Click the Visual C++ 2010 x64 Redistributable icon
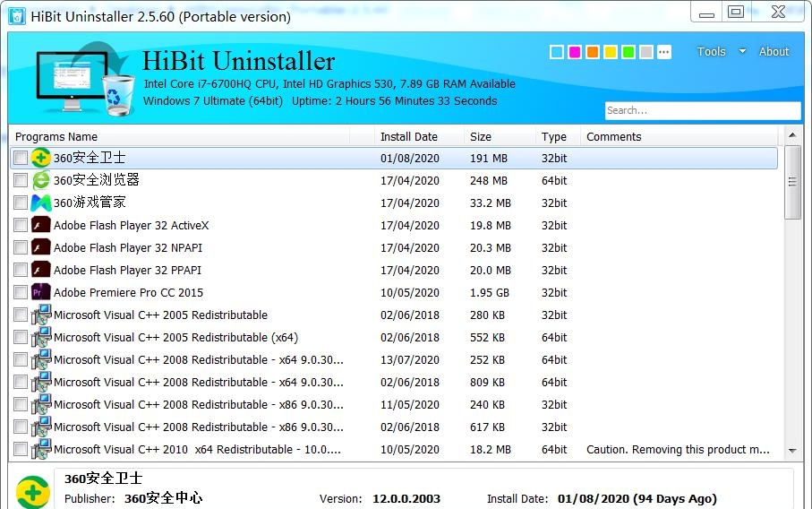Screen dimensions: 812x509 40,449
